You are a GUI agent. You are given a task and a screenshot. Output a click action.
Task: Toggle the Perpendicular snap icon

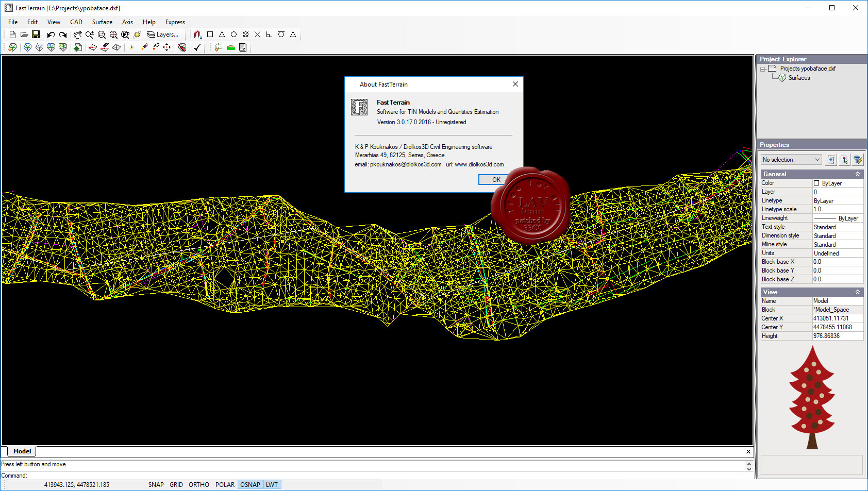(x=269, y=35)
